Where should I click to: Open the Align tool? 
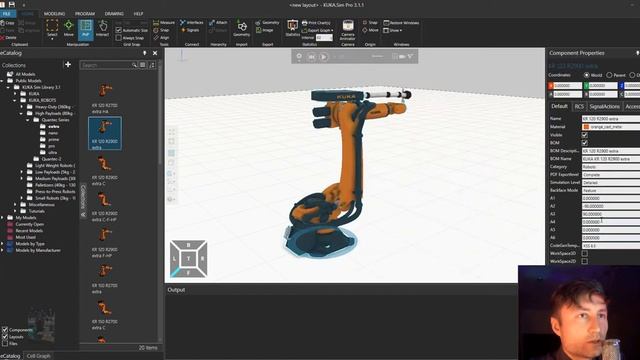[x=161, y=38]
